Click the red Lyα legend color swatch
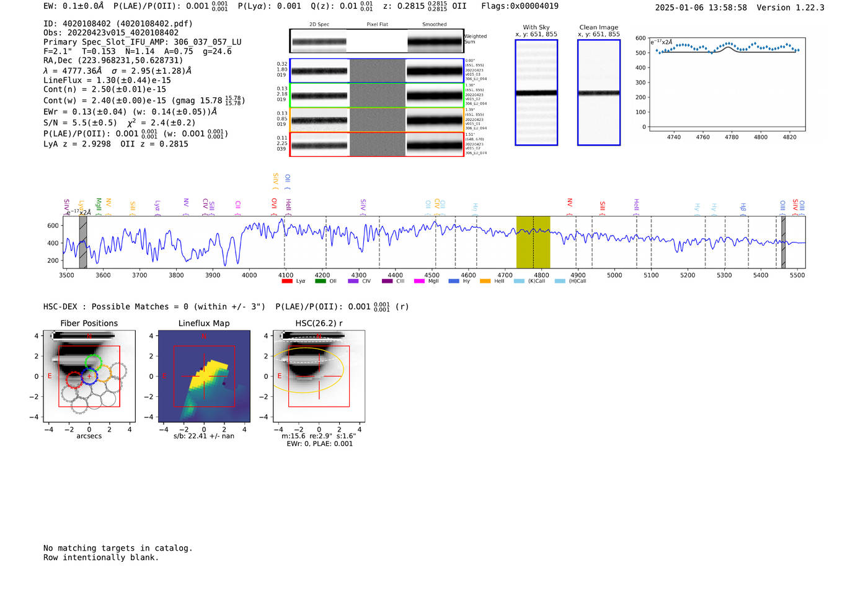 click(287, 282)
